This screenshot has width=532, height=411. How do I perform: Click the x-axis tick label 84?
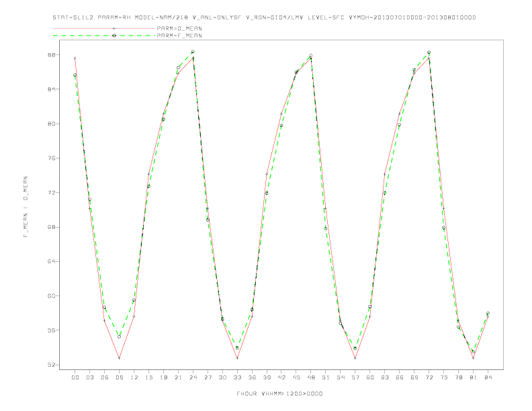(488, 377)
